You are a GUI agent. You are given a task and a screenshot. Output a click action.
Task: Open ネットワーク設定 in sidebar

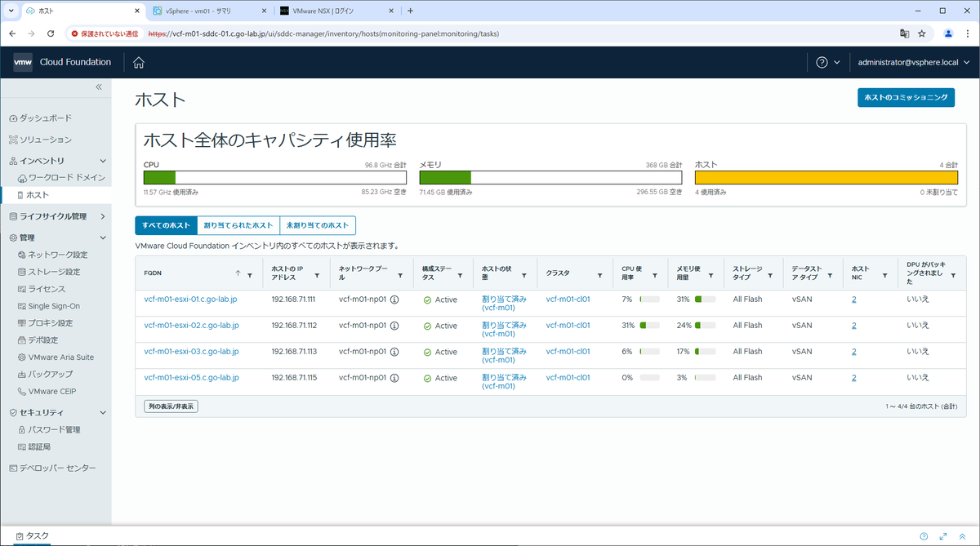point(52,255)
